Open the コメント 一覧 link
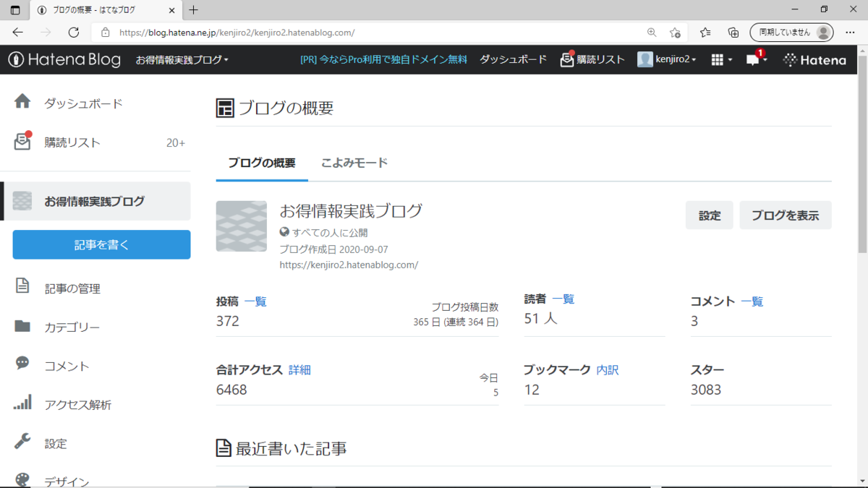Image resolution: width=868 pixels, height=488 pixels. click(752, 301)
